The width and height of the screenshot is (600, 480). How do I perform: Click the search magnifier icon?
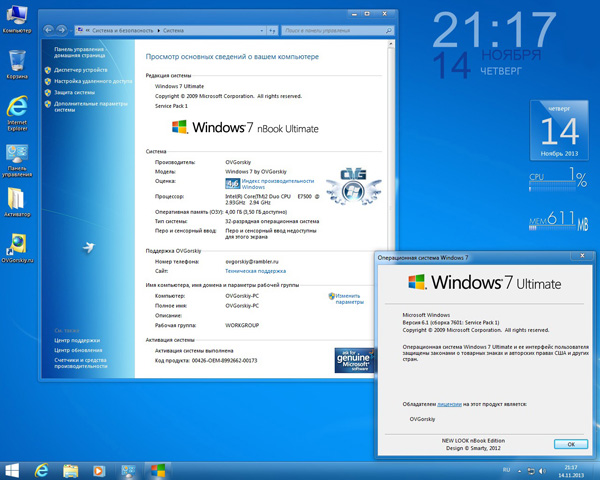(x=389, y=31)
